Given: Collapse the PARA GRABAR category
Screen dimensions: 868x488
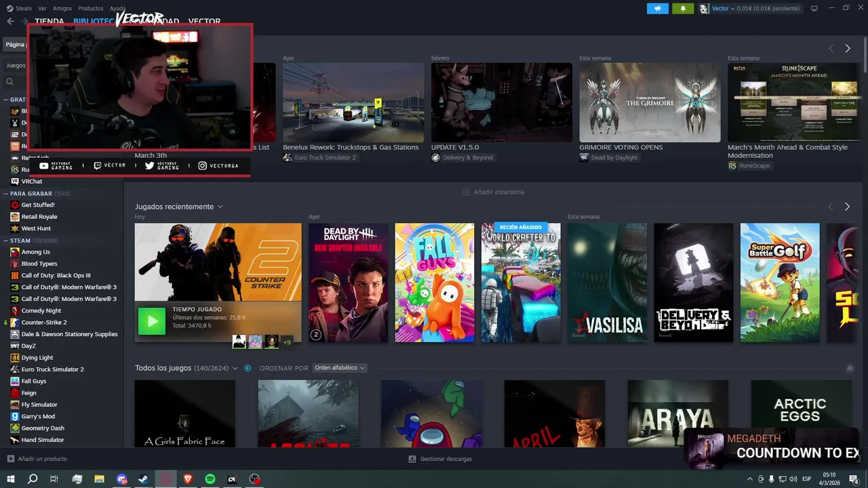Looking at the screenshot, I should tap(5, 194).
